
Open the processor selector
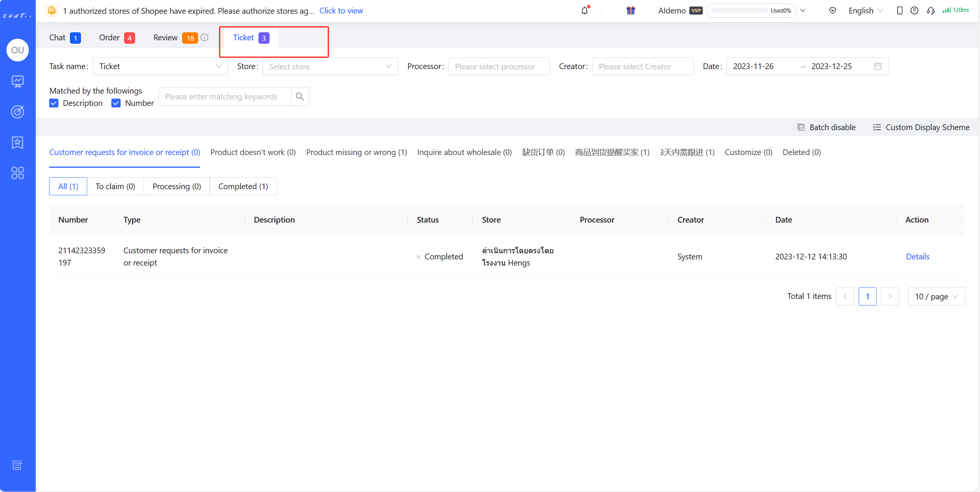click(x=499, y=66)
